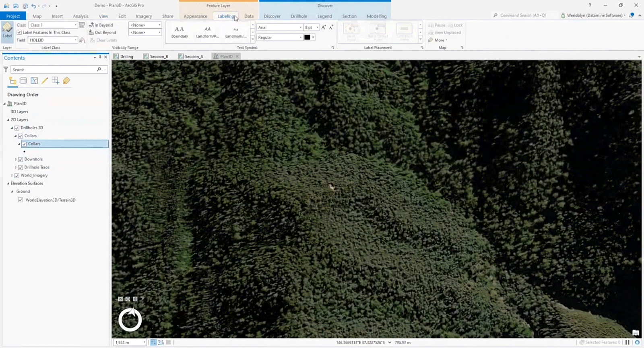
Task: Click the In Beyond visibility button
Action: [x=101, y=25]
